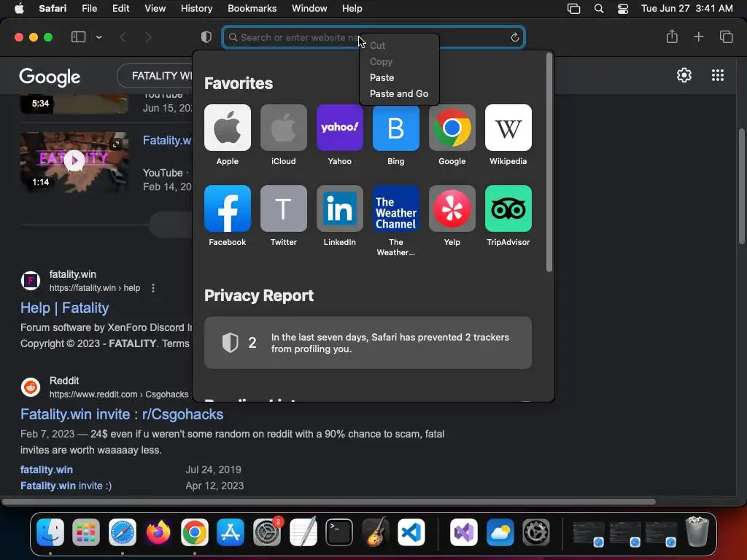
Task: Play the 1:14 Fatality video thumbnail
Action: point(74,161)
